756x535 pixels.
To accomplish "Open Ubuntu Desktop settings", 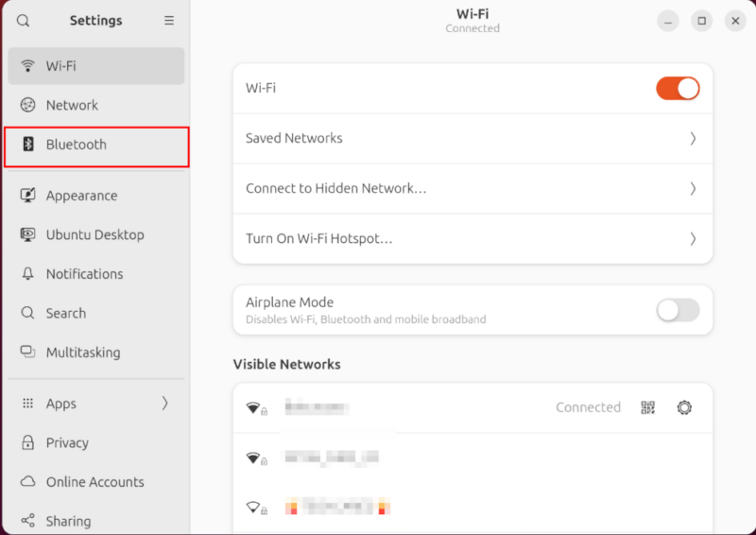I will tap(94, 234).
